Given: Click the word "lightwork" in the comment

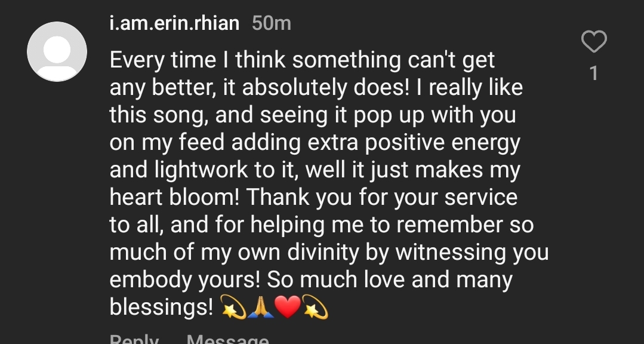Looking at the screenshot, I should pos(197,170).
